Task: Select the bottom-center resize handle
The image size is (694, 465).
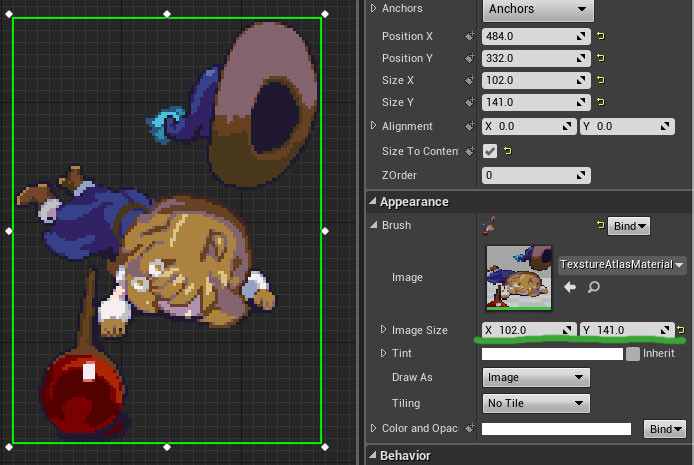Action: pyautogui.click(x=167, y=447)
